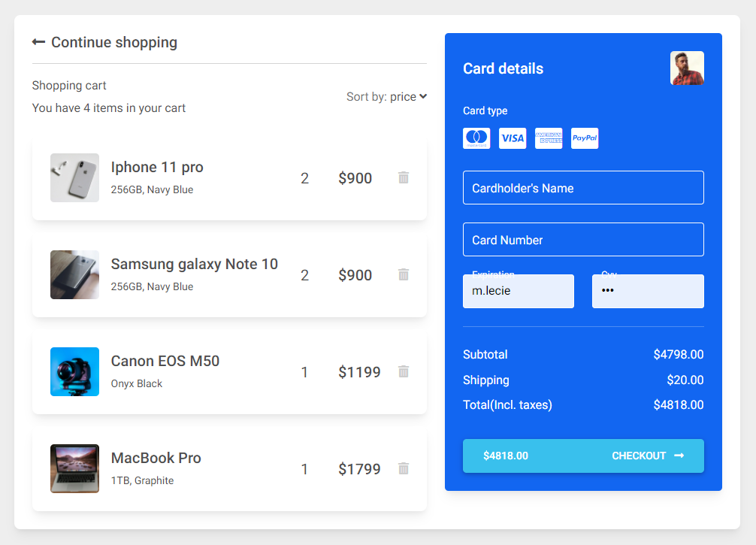Open the Canon EOS M50 thumbnail
Image resolution: width=756 pixels, height=545 pixels.
74,372
